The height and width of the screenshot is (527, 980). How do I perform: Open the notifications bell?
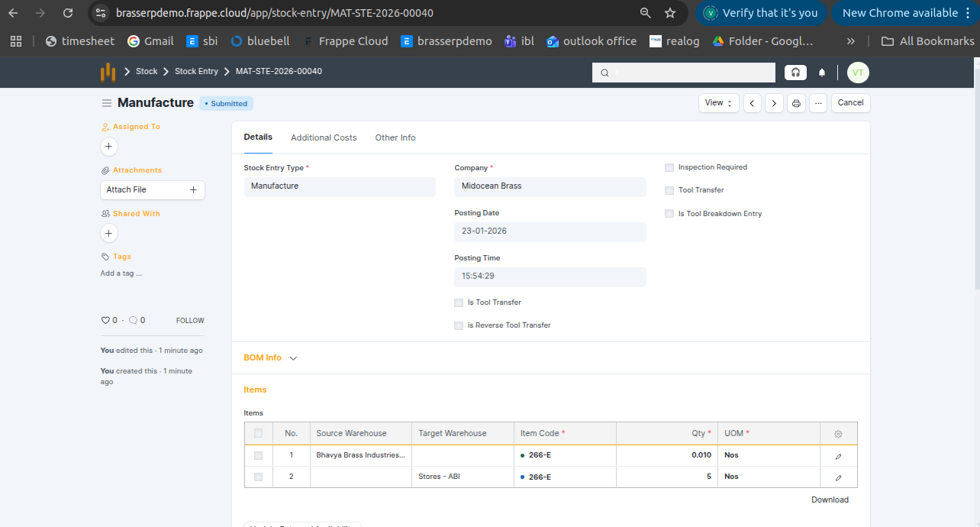pos(822,73)
